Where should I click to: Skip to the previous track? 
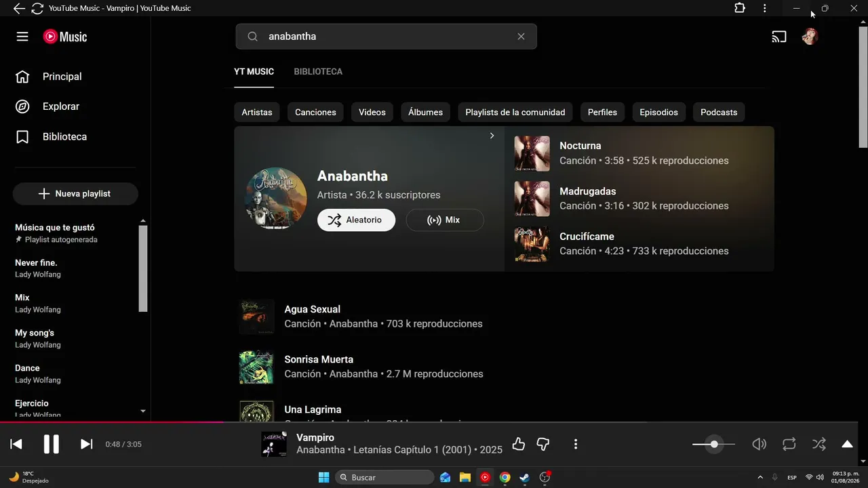click(16, 444)
